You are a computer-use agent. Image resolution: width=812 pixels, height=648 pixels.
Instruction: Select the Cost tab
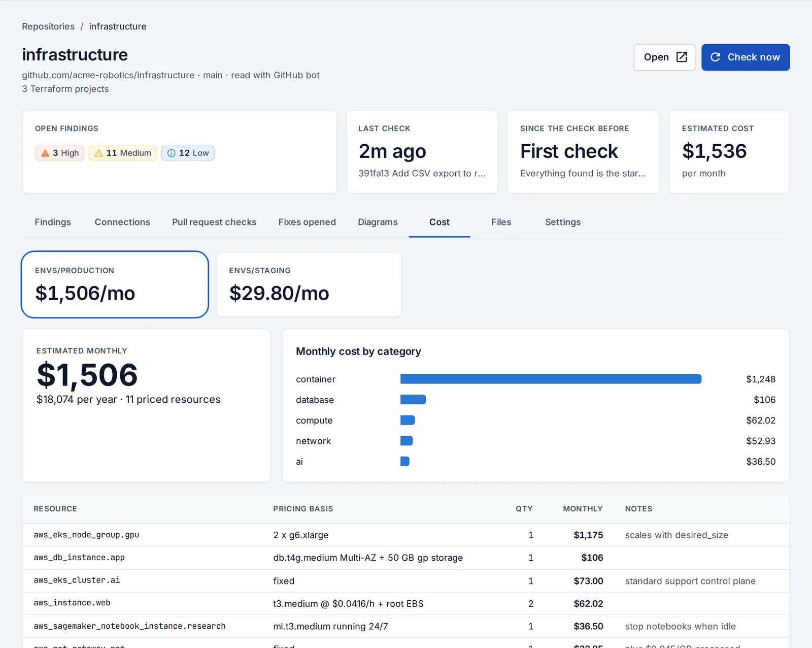click(x=439, y=222)
